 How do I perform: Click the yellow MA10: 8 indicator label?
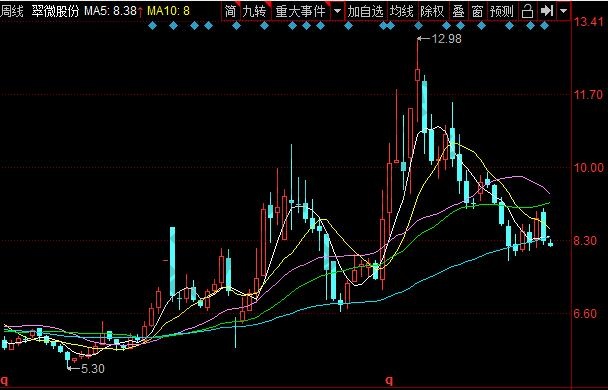point(169,11)
